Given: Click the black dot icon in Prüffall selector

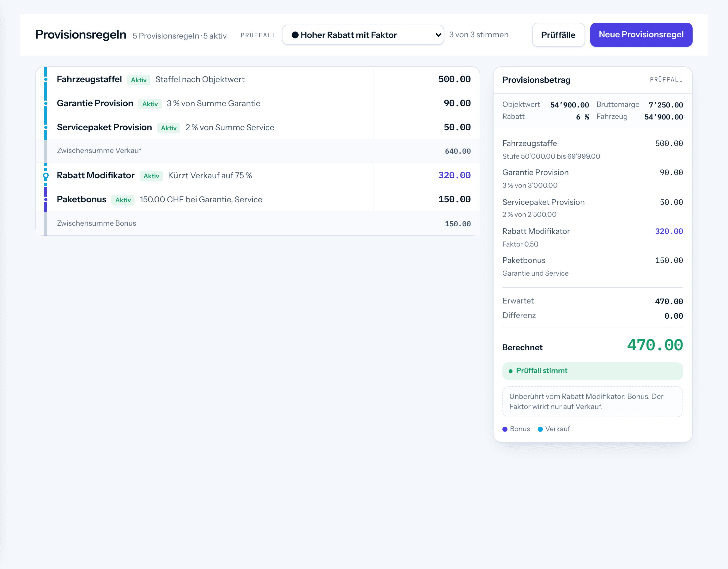Looking at the screenshot, I should pos(295,35).
